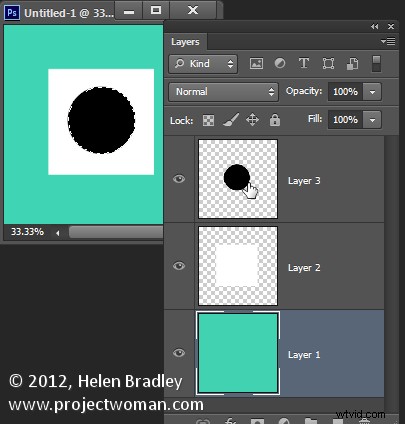
Task: Open the Kind filter type dropdown
Action: 203,64
